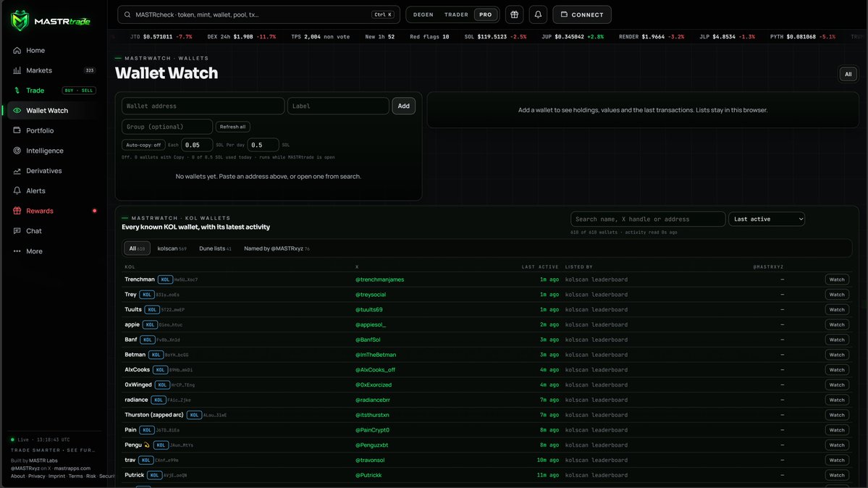Open the Last active sort dropdown
The width and height of the screenshot is (868, 488).
(x=767, y=219)
